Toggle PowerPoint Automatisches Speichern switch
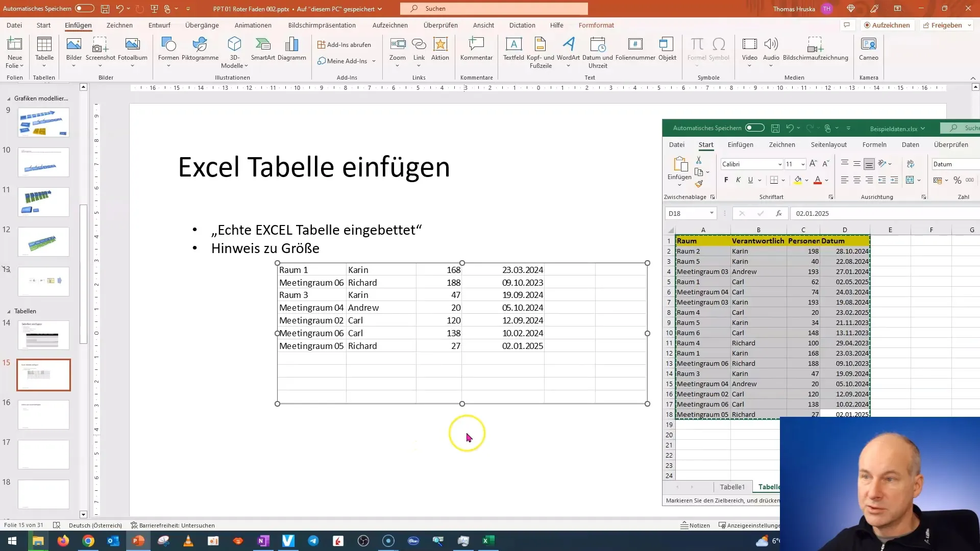The width and height of the screenshot is (980, 551). pyautogui.click(x=85, y=9)
